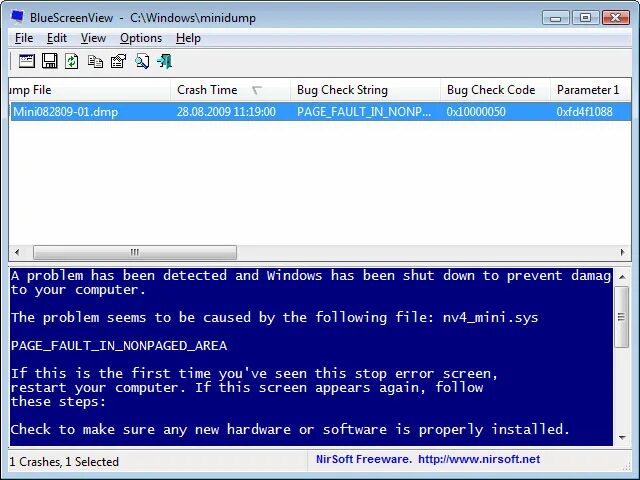This screenshot has height=480, width=640.
Task: Close the BlueScreenView window
Action: coord(616,18)
